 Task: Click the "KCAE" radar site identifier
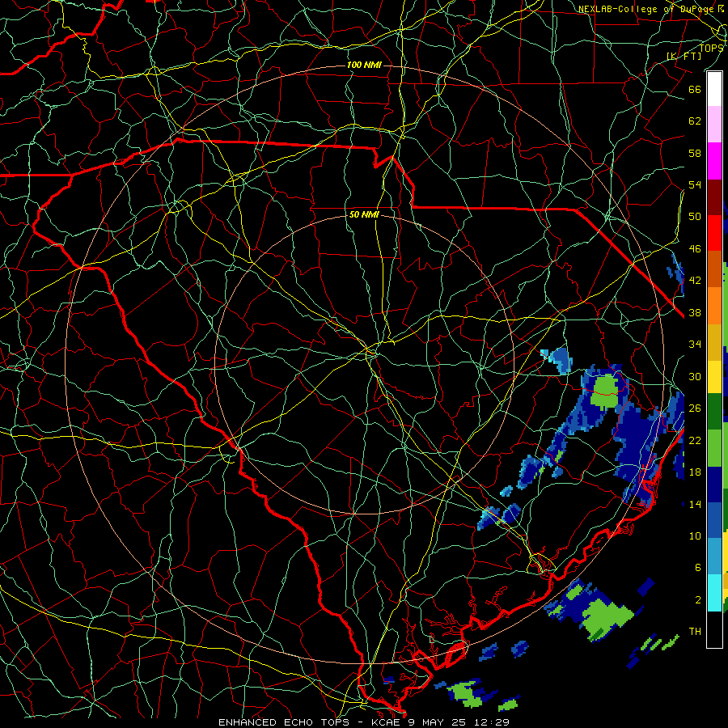point(385,722)
